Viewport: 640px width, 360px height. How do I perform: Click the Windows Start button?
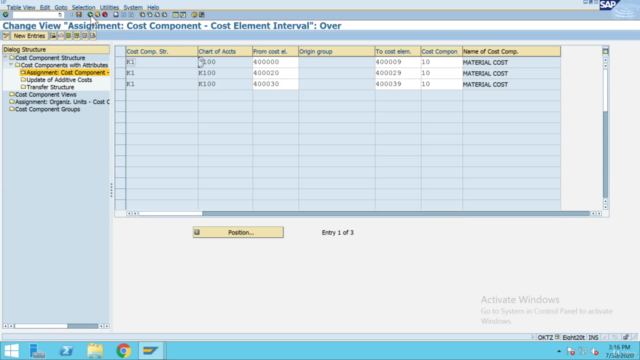(11, 351)
